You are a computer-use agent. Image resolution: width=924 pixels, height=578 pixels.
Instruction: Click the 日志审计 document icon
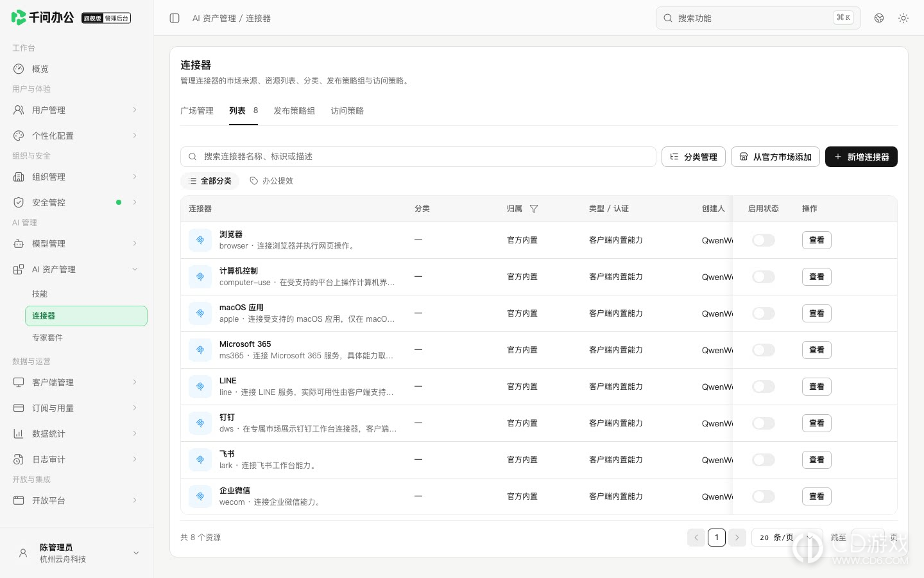19,459
